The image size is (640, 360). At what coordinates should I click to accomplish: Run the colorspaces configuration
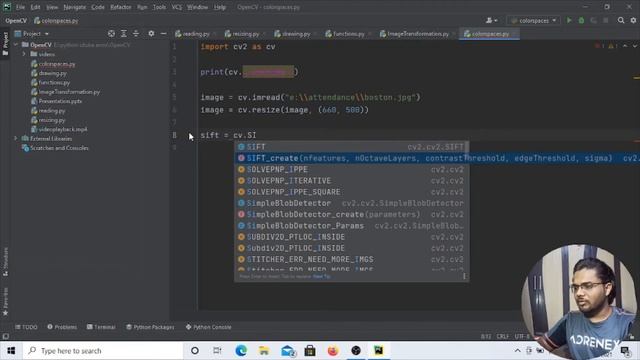click(x=569, y=20)
